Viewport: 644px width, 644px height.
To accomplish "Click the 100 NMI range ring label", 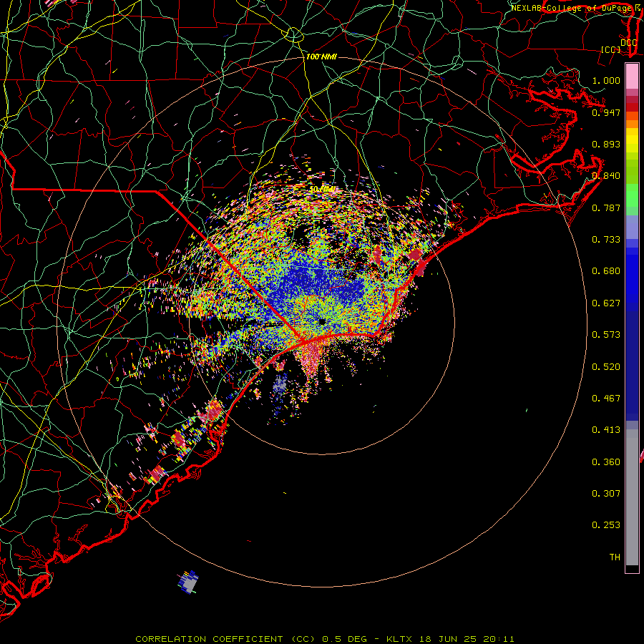I will (x=321, y=57).
